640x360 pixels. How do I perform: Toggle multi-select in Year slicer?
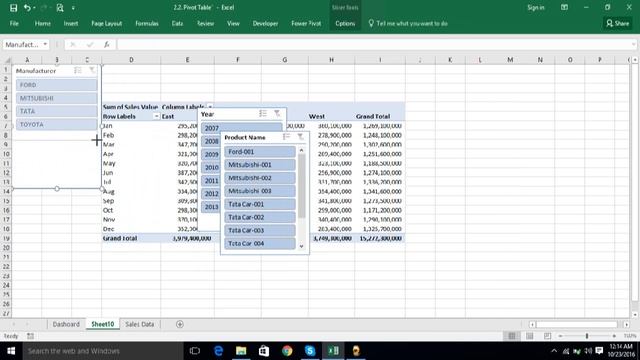pyautogui.click(x=263, y=114)
